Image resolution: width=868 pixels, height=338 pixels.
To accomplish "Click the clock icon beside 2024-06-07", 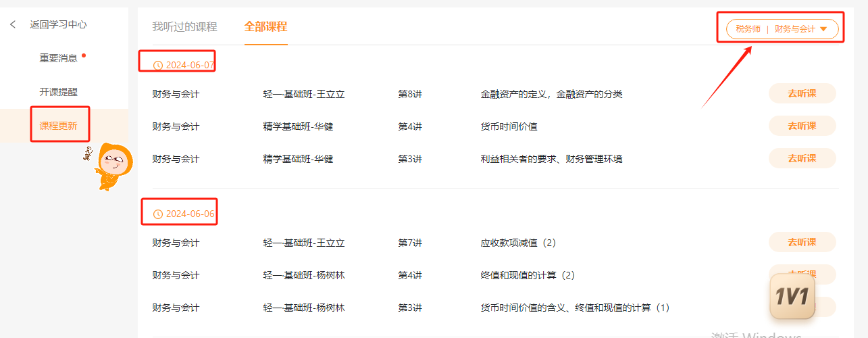I will coord(158,66).
